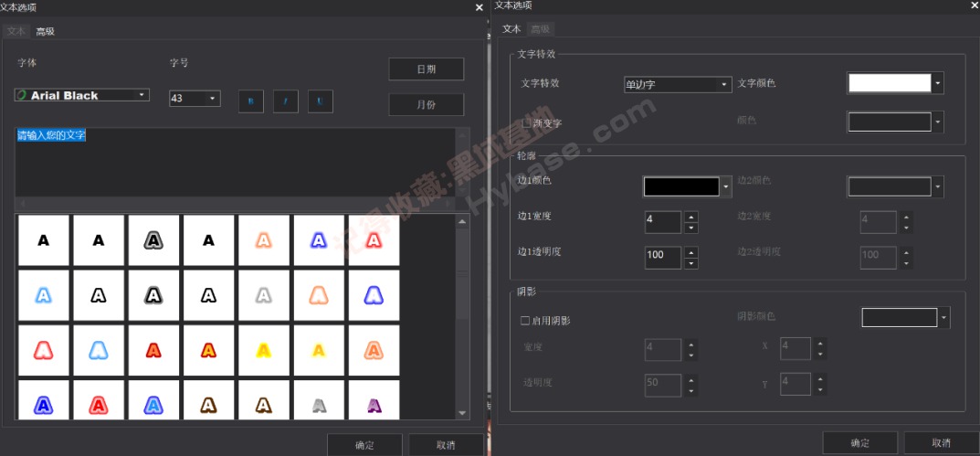This screenshot has width=980, height=456.
Task: Expand the 边1颜色 color dropdown arrow
Action: coord(725,186)
